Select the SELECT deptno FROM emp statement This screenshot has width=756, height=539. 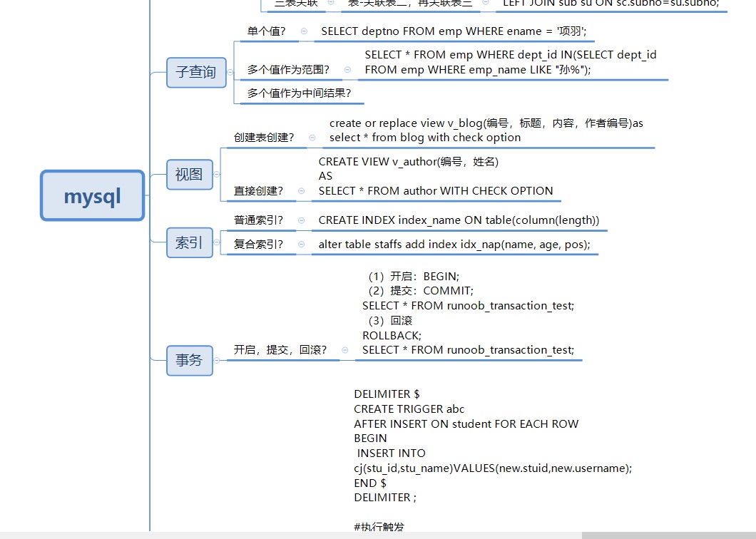(454, 31)
